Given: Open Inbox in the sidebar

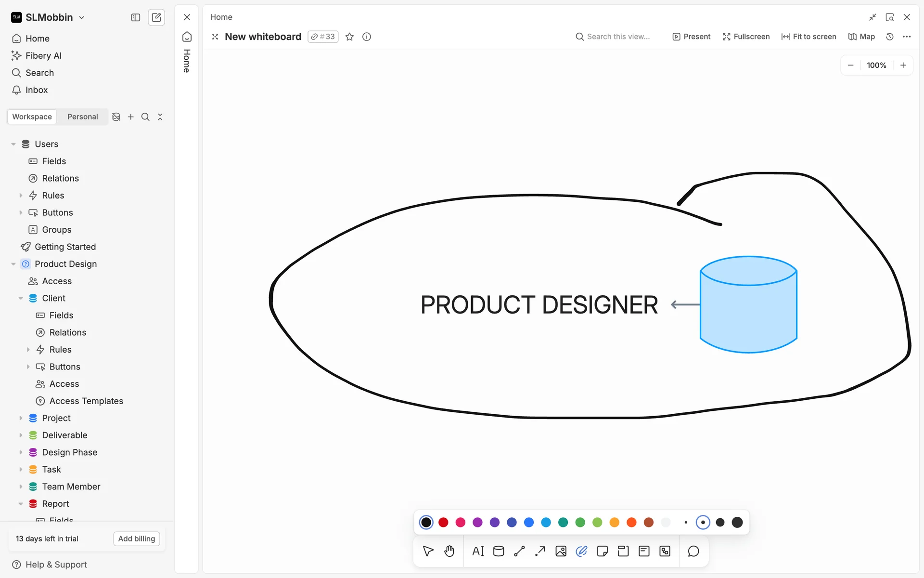Looking at the screenshot, I should click(x=36, y=90).
